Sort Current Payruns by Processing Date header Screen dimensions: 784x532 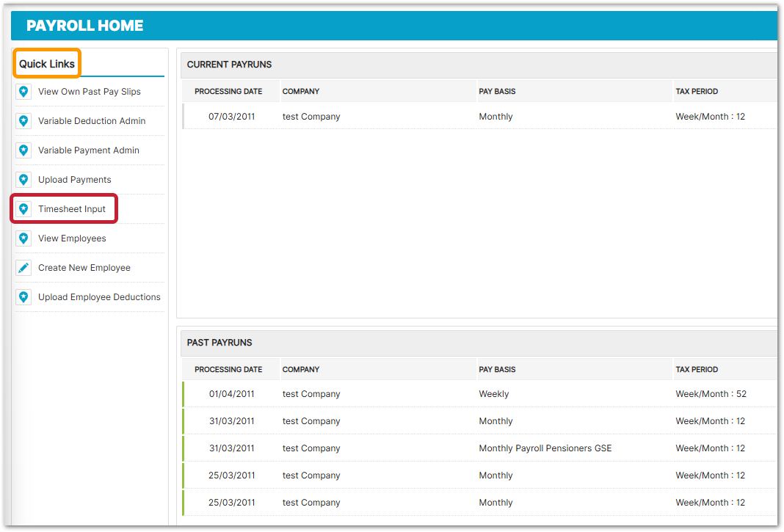click(228, 92)
